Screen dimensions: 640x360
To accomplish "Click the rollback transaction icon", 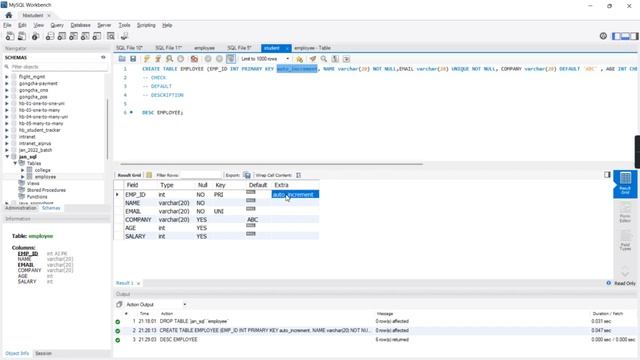I will [219, 59].
